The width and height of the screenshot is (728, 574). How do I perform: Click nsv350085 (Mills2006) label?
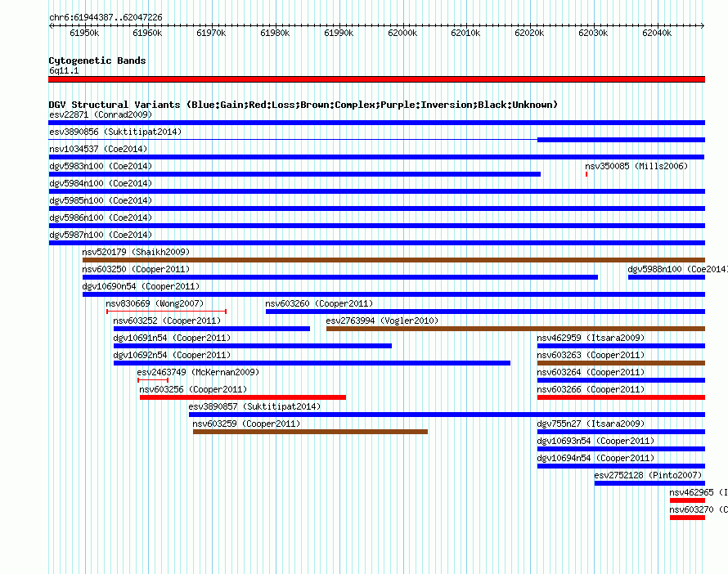[636, 166]
